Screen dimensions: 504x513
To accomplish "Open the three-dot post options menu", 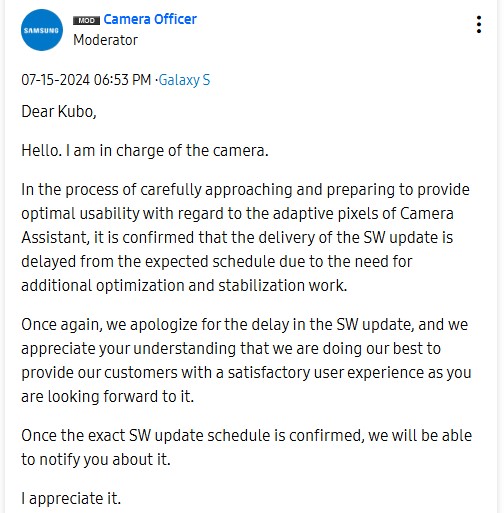I will pyautogui.click(x=479, y=24).
